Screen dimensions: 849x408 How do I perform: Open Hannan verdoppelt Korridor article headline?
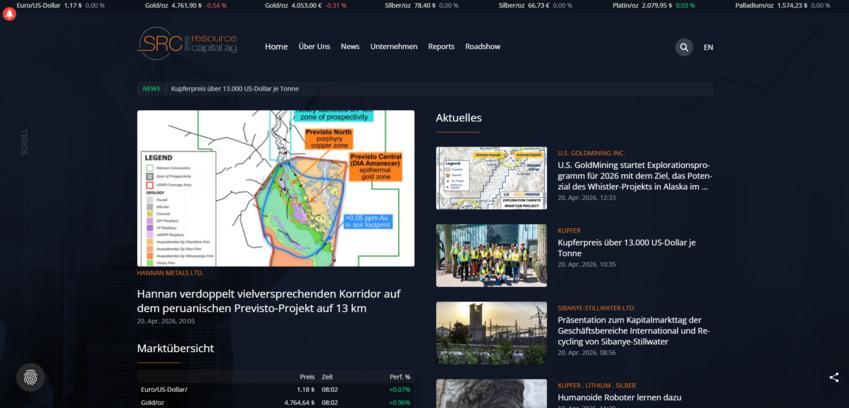[x=268, y=301]
